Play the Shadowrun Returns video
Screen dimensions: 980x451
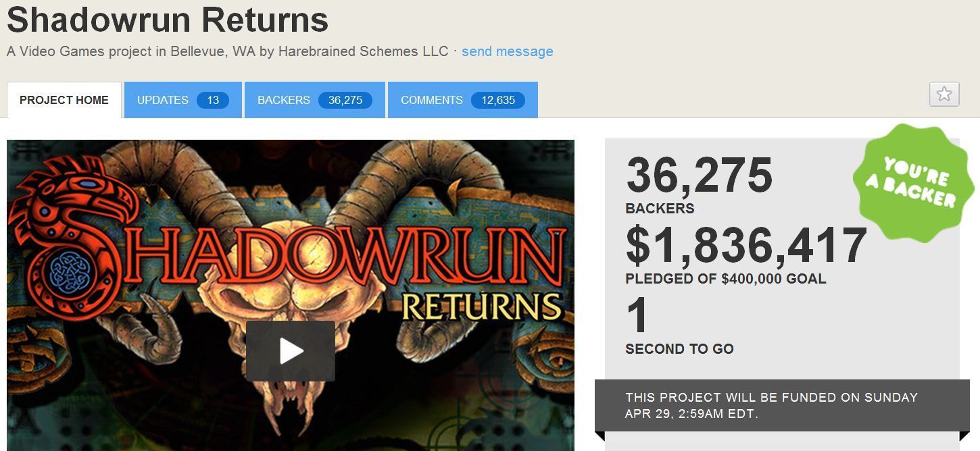tap(291, 351)
